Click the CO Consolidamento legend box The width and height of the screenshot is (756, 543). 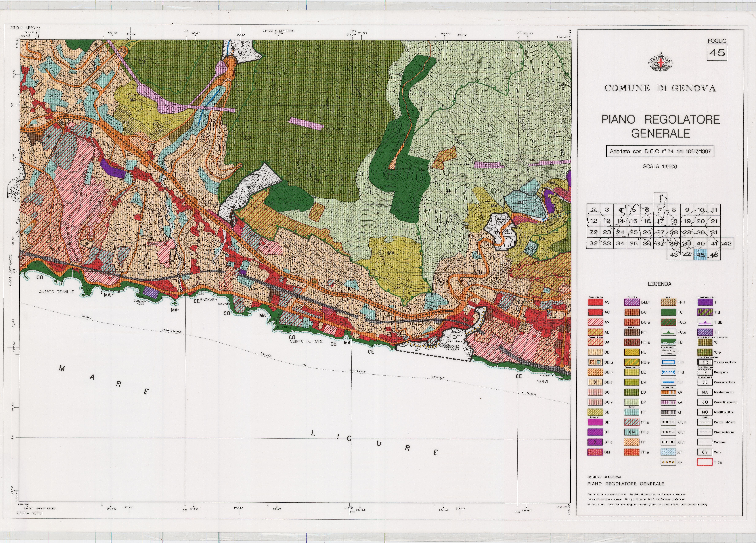point(705,402)
